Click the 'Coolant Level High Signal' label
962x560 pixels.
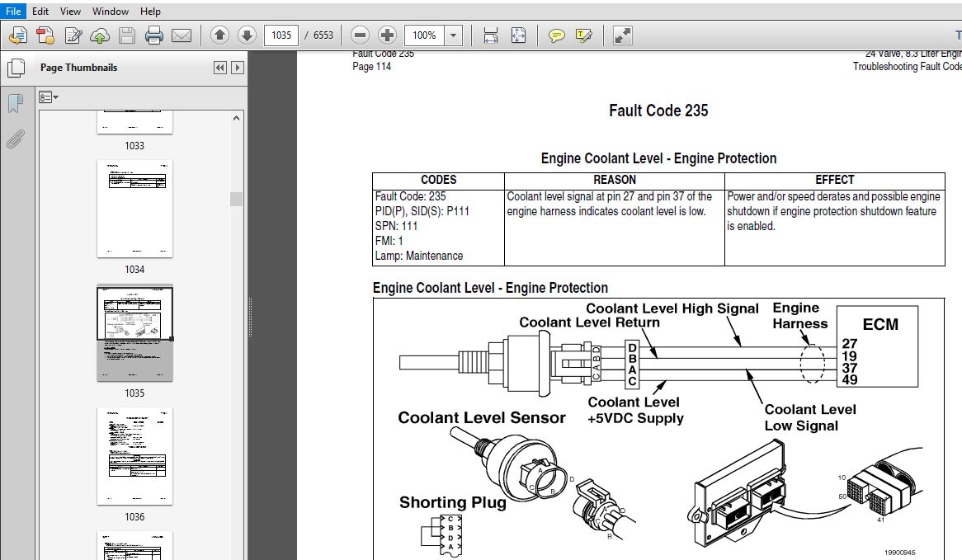tap(672, 308)
